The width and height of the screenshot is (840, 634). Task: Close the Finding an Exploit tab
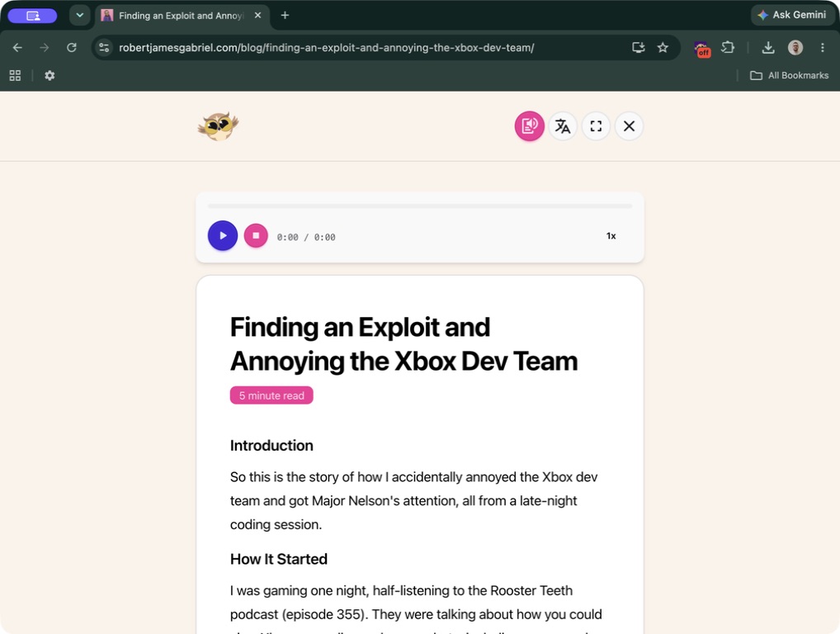coord(257,16)
